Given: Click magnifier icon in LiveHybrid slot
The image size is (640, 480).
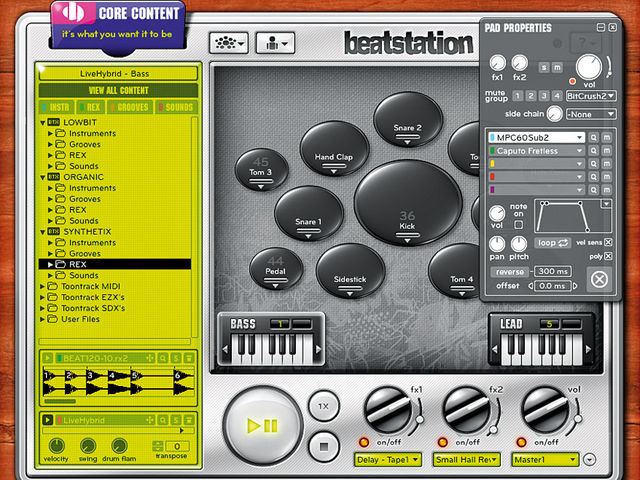Looking at the screenshot, I should (162, 420).
